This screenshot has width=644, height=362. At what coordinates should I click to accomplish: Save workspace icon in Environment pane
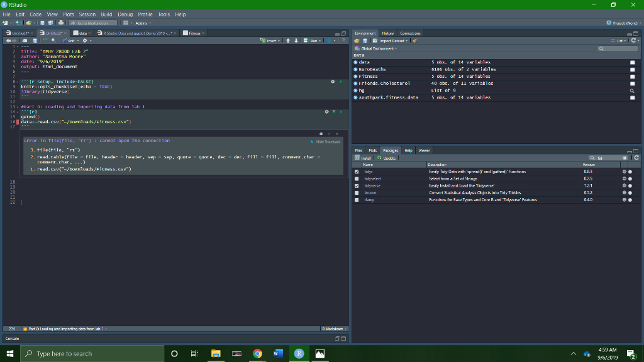(365, 41)
